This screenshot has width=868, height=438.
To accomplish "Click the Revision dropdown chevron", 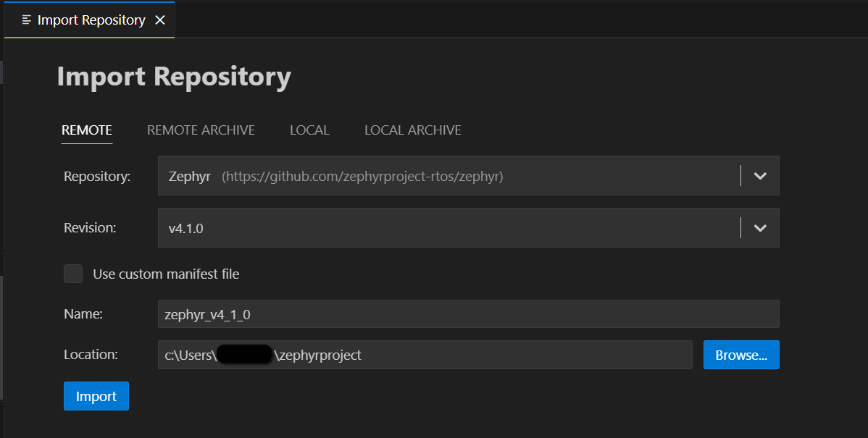I will coord(759,227).
